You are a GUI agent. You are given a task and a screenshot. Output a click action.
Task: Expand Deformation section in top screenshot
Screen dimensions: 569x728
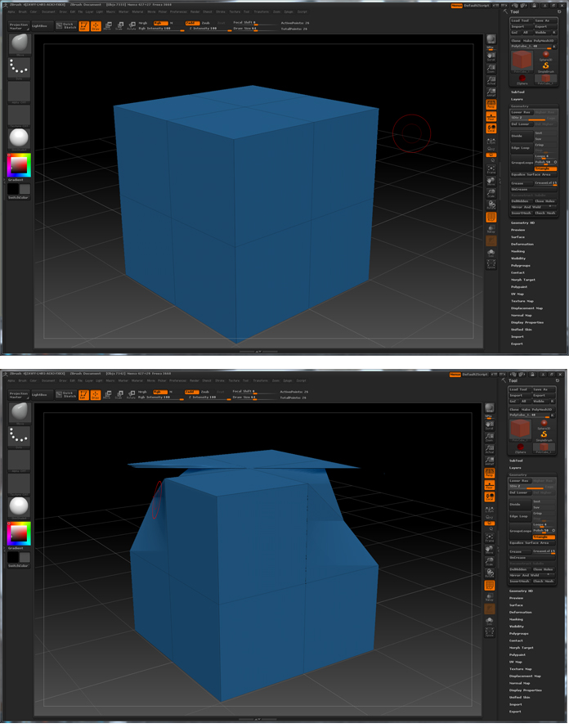[x=522, y=245]
